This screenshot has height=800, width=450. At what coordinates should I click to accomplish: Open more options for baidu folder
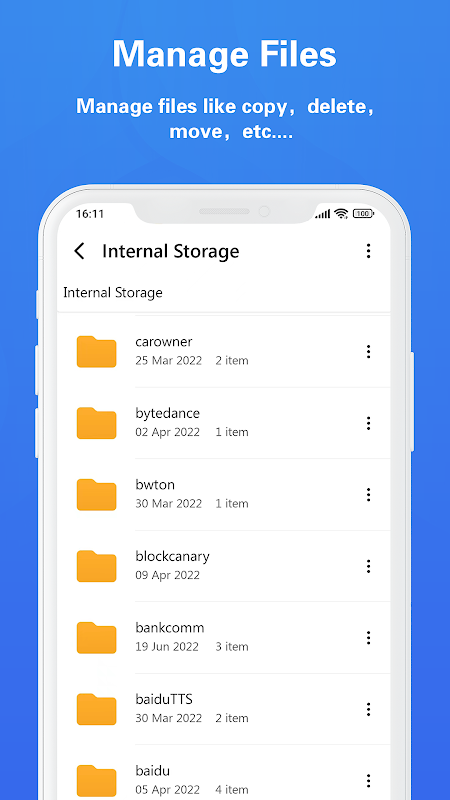368,781
